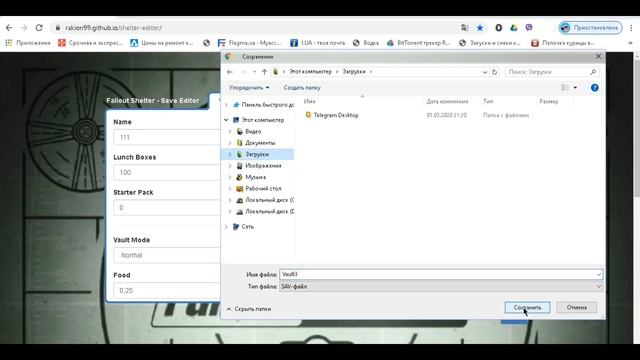The width and height of the screenshot is (640, 360).
Task: Open the Закуски и снеки bookmark
Action: coord(489,43)
